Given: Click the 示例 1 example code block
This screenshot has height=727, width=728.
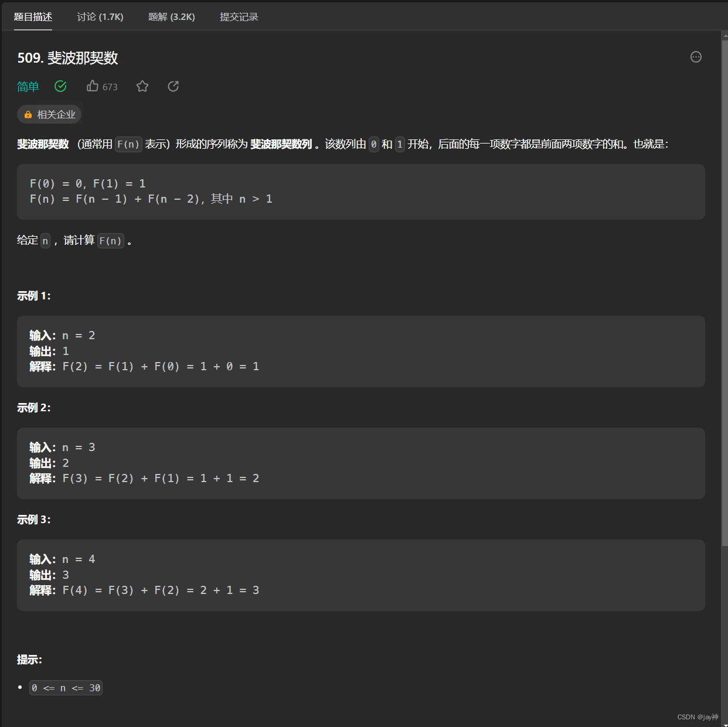Looking at the screenshot, I should coord(361,351).
